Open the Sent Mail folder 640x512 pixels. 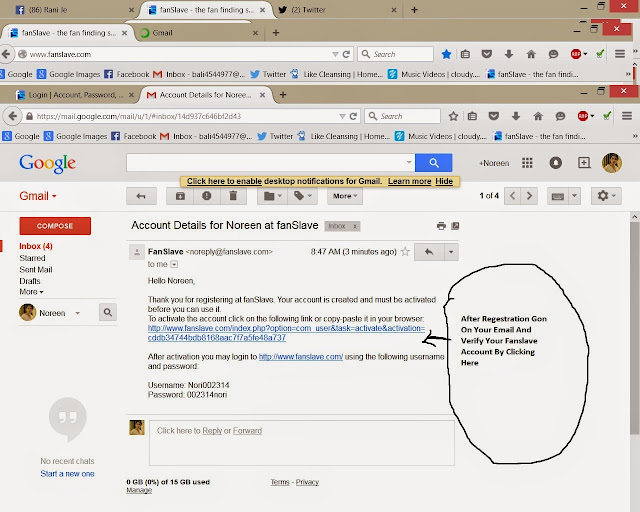tap(36, 269)
